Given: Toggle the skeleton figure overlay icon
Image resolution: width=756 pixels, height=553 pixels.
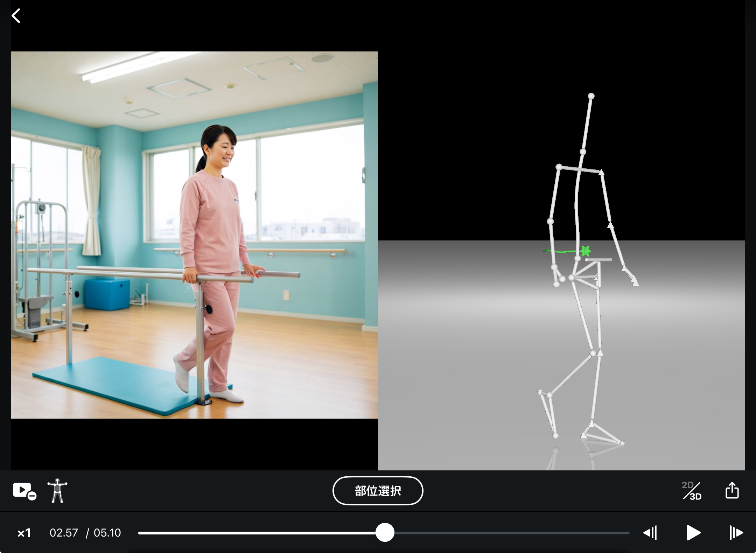Looking at the screenshot, I should 57,491.
